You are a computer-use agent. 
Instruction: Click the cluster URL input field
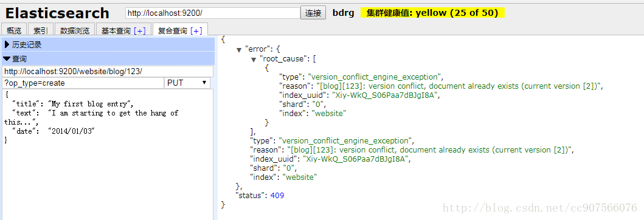coord(213,13)
